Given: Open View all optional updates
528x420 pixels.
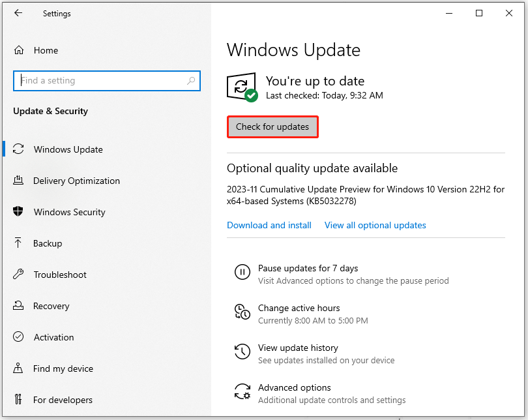Looking at the screenshot, I should 375,225.
